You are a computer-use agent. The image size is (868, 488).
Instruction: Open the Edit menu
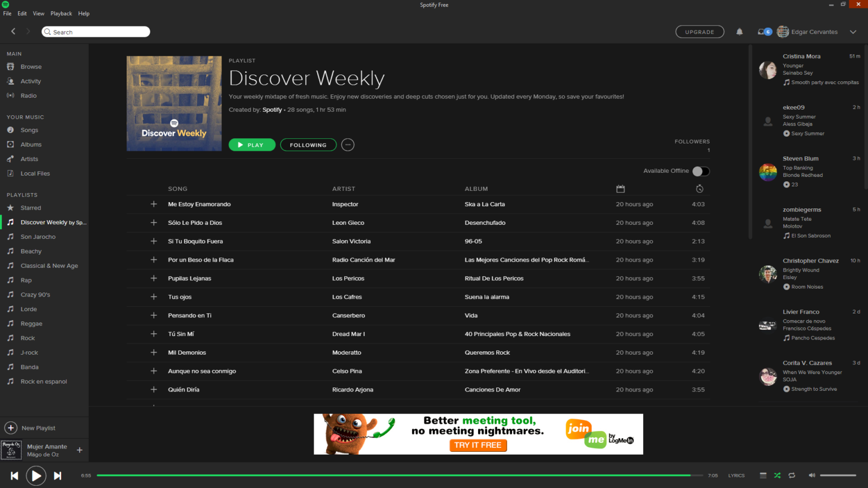(21, 14)
